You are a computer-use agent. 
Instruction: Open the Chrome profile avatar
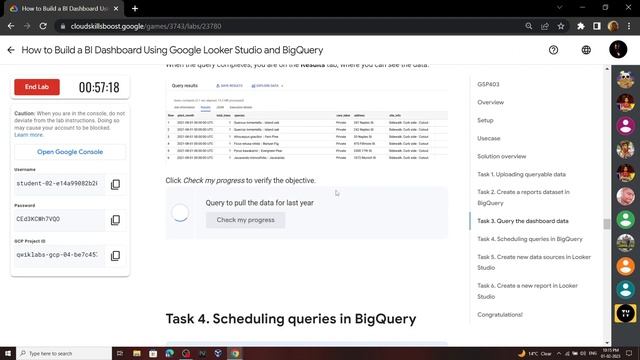[x=613, y=26]
